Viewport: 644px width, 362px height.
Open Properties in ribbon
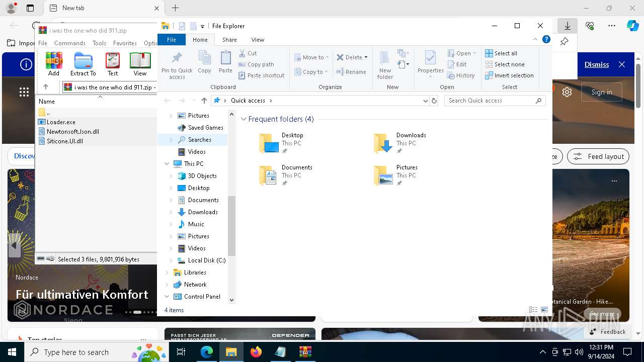tap(430, 65)
